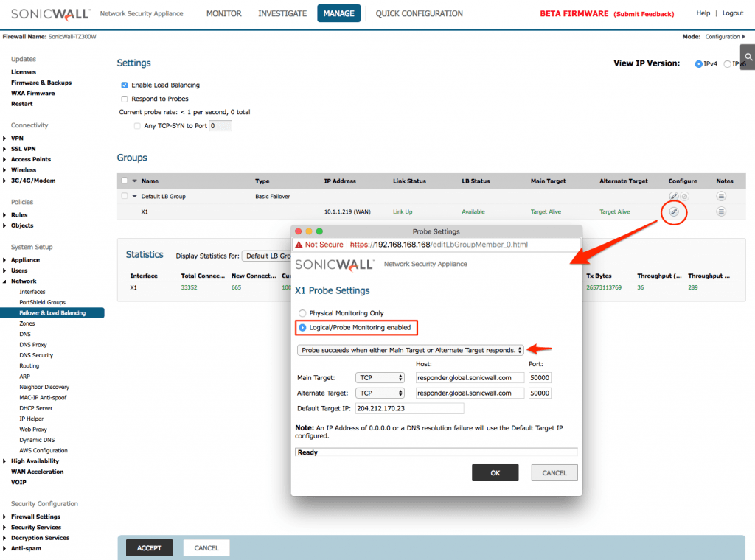Edit the Default LB Group configuration
The image size is (755, 560).
click(x=674, y=196)
